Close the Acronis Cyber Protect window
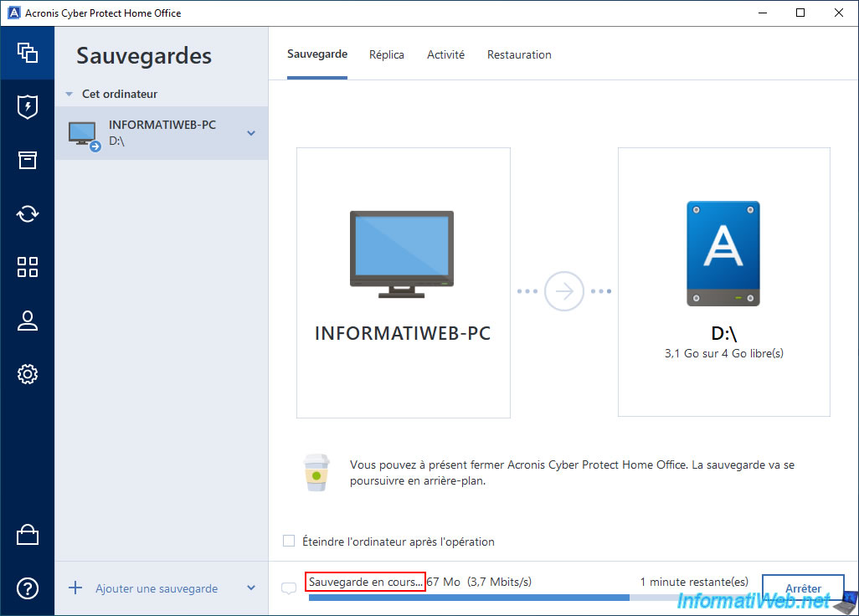The height and width of the screenshot is (616, 859). pyautogui.click(x=839, y=13)
